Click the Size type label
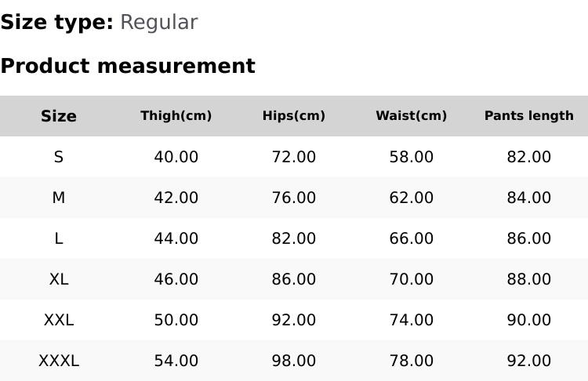This screenshot has width=588, height=381. pyautogui.click(x=56, y=23)
